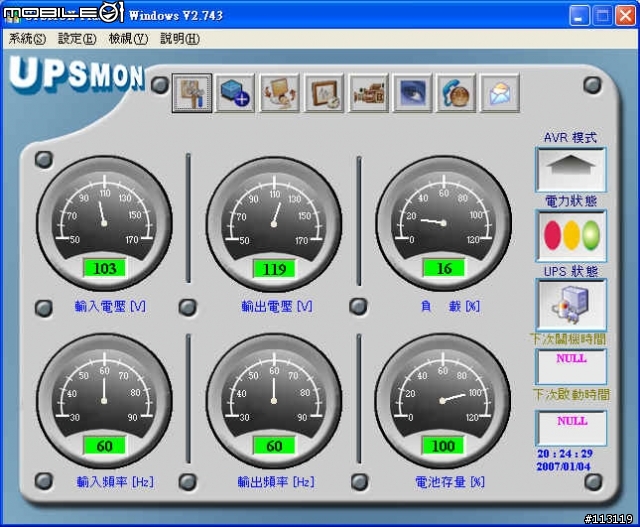Click the output voltage gauge dial
The image size is (640, 527).
274,223
